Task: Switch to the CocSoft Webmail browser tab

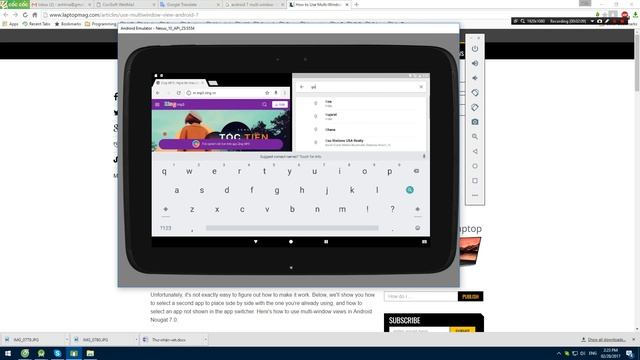Action: click(x=125, y=4)
